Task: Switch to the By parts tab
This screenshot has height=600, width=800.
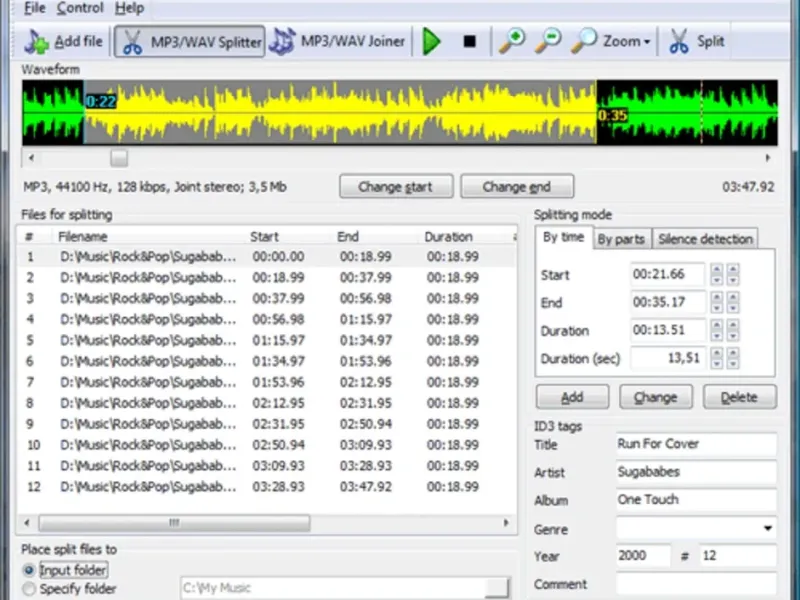Action: pyautogui.click(x=621, y=239)
